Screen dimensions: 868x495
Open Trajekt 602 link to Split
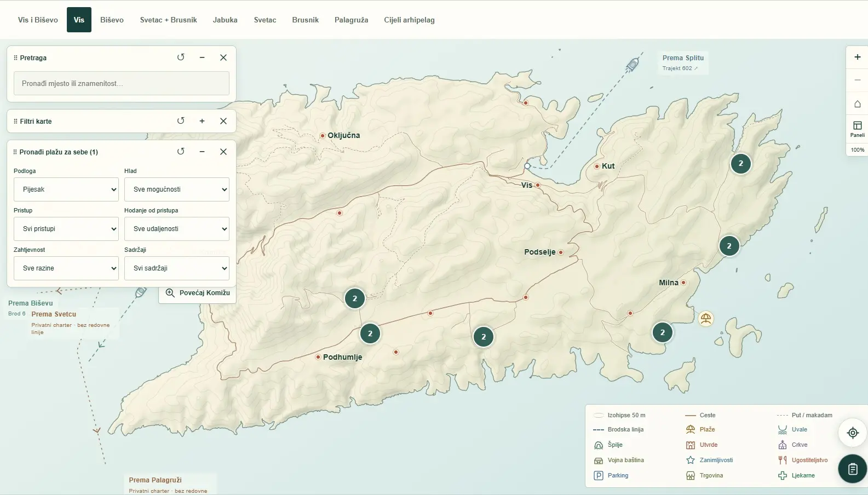[680, 68]
